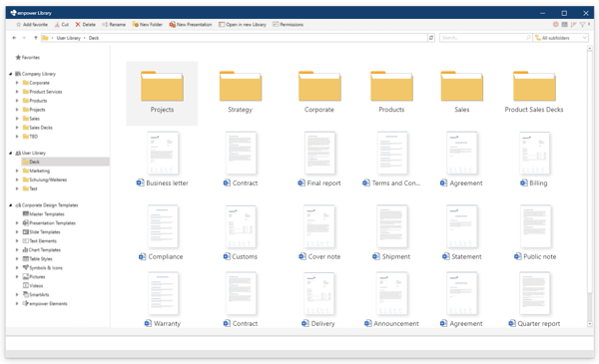Select Favorites in the sidebar
The width and height of the screenshot is (599, 364).
pyautogui.click(x=28, y=57)
